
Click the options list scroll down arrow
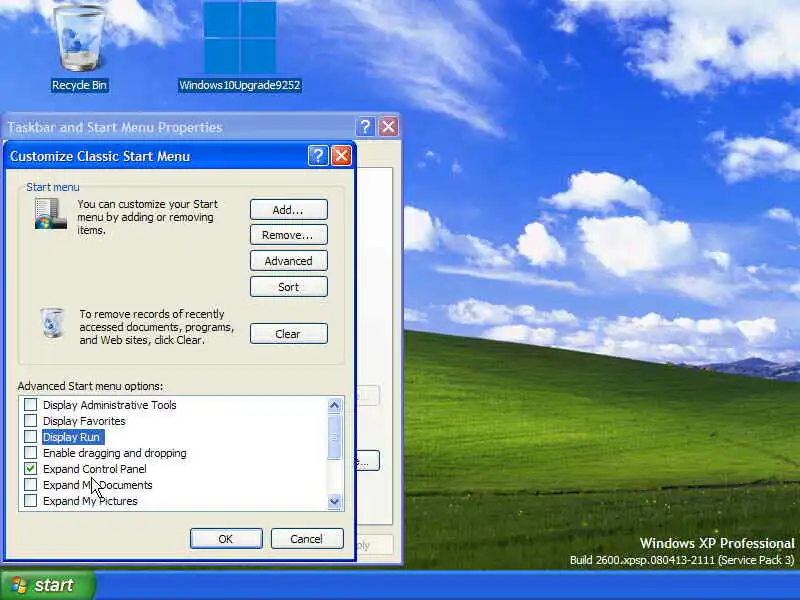pos(334,501)
